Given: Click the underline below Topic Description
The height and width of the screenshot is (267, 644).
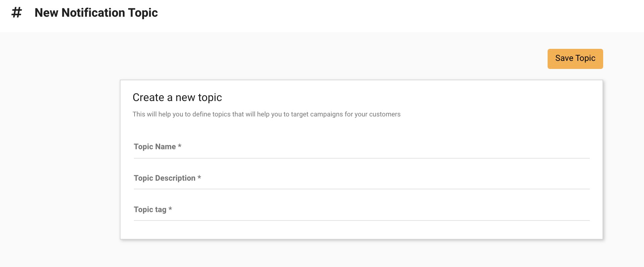Looking at the screenshot, I should tap(361, 189).
